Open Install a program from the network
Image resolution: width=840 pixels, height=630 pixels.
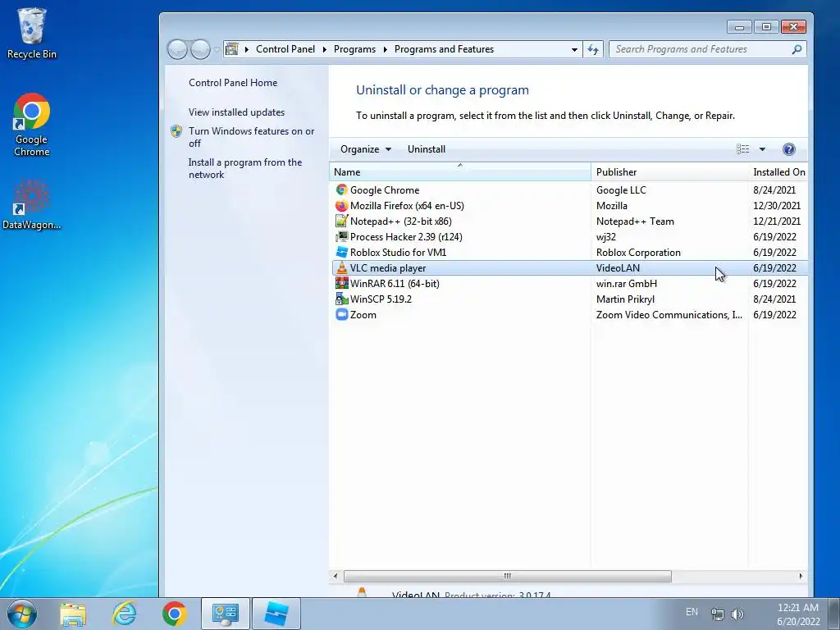click(244, 168)
